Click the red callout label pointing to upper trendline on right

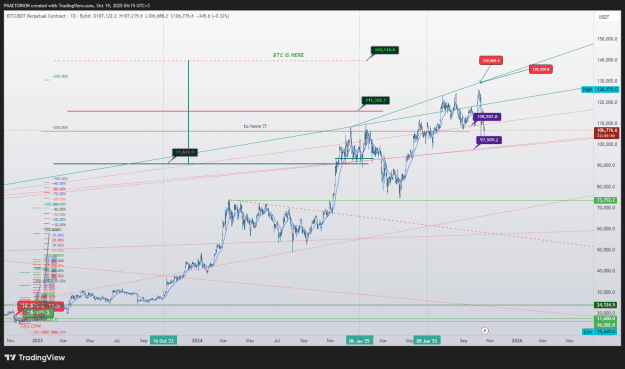pyautogui.click(x=540, y=69)
